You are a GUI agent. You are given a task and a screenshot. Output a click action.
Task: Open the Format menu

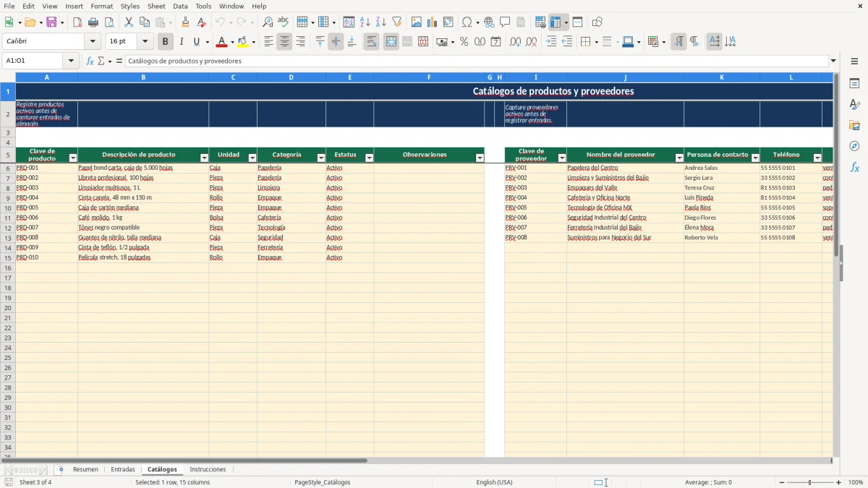coord(101,6)
